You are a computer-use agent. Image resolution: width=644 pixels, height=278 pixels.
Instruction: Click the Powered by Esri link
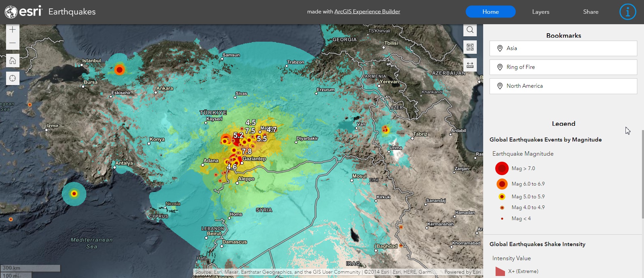coord(462,272)
